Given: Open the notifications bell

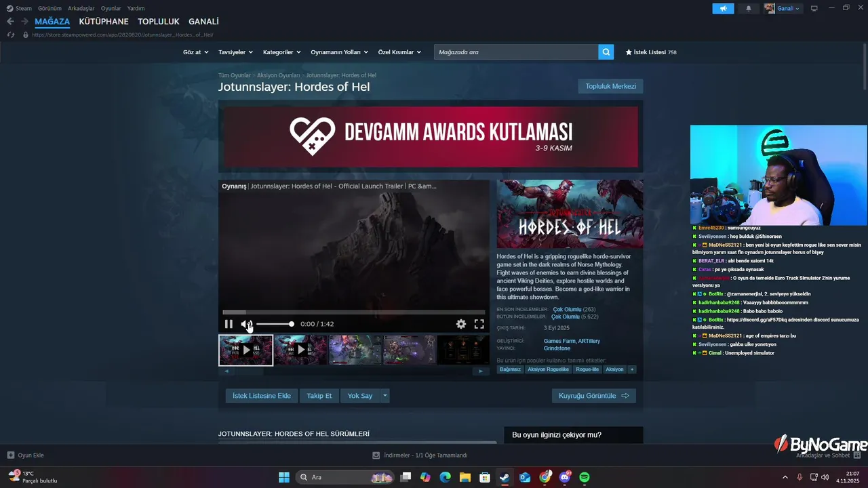Looking at the screenshot, I should 749,8.
